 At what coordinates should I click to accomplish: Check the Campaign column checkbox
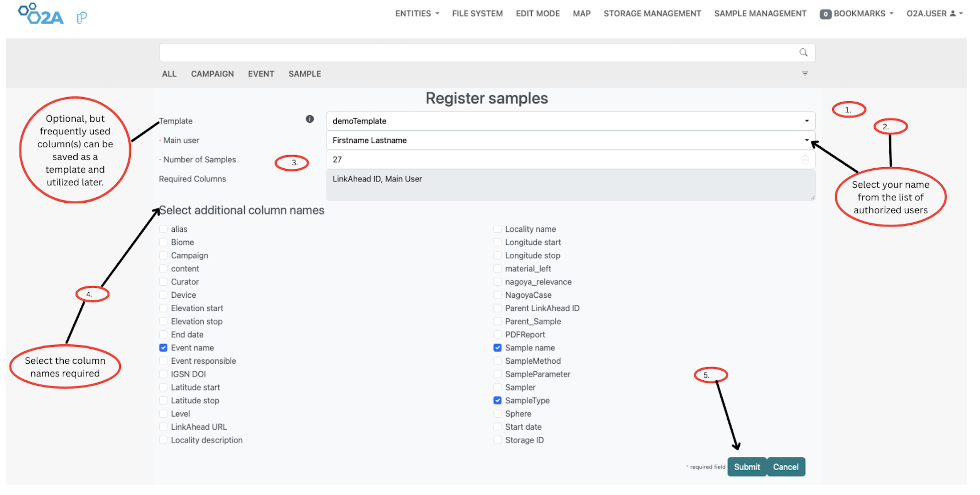pyautogui.click(x=163, y=255)
